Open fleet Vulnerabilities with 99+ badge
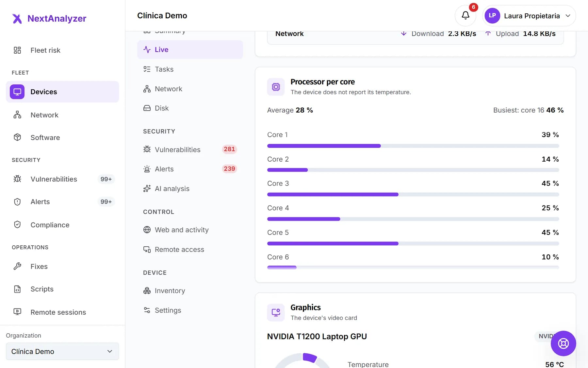The image size is (588, 368). pyautogui.click(x=62, y=179)
